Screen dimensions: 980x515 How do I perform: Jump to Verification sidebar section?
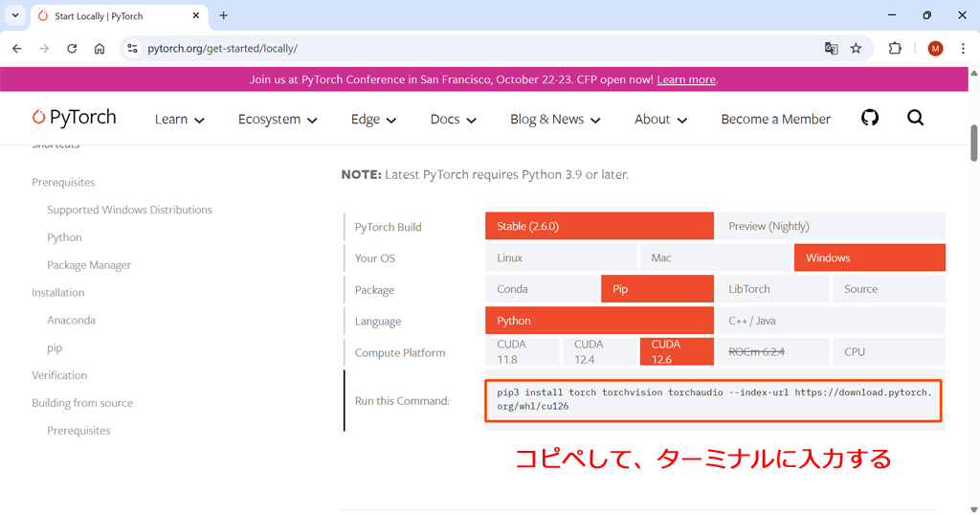tap(59, 375)
